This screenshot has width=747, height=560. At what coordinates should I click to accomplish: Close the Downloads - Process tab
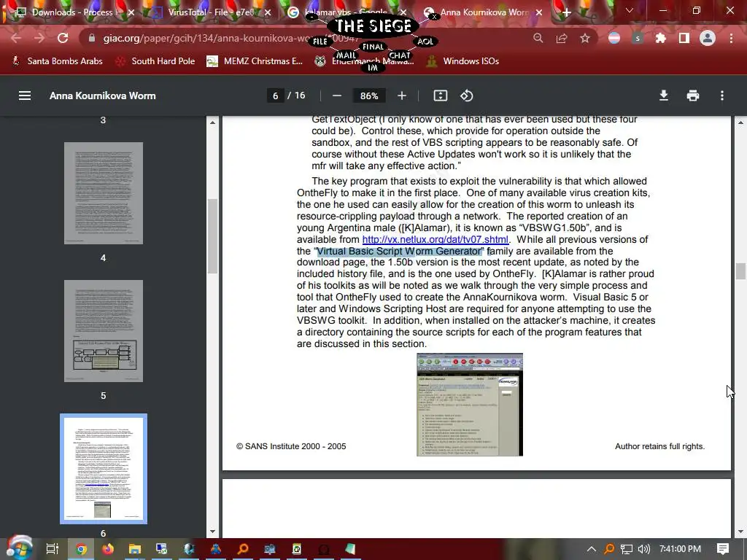(x=131, y=13)
